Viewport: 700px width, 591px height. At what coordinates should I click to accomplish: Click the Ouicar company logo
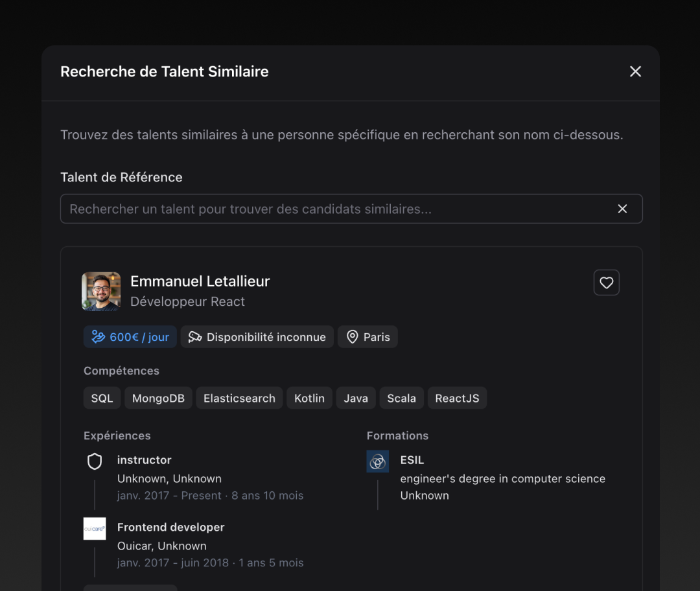[x=94, y=528]
